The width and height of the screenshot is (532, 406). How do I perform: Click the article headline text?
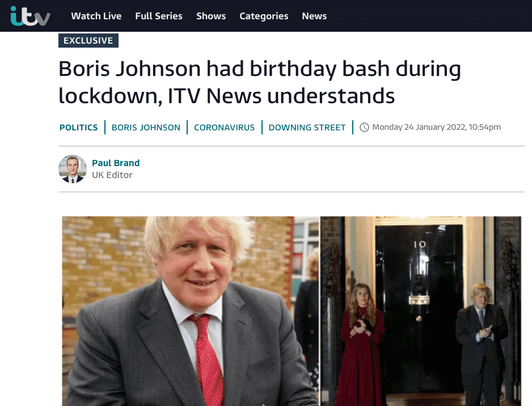[x=260, y=82]
